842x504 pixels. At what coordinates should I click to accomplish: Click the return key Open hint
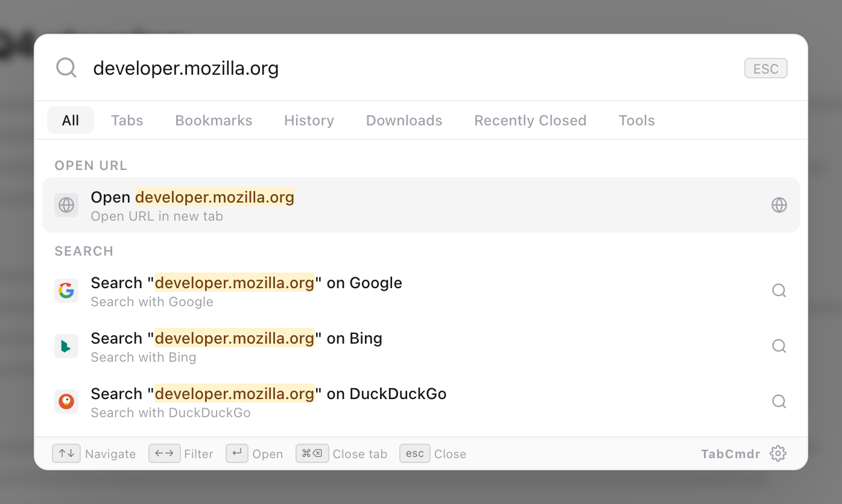[237, 453]
